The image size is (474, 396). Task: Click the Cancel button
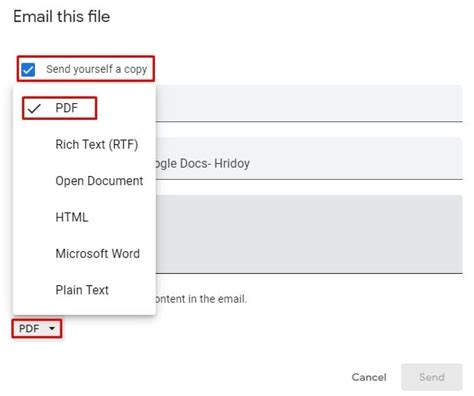(x=369, y=377)
